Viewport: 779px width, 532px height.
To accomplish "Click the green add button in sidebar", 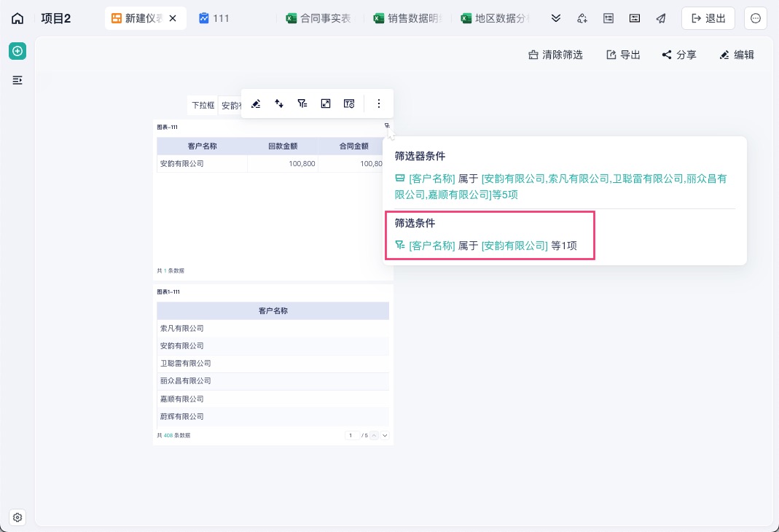I will click(x=17, y=51).
